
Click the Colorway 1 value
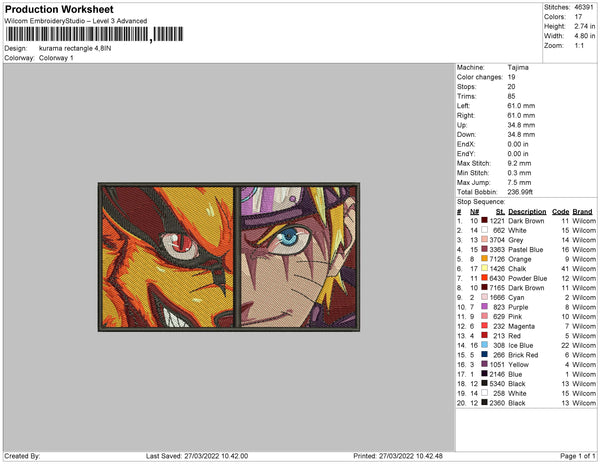coord(56,58)
